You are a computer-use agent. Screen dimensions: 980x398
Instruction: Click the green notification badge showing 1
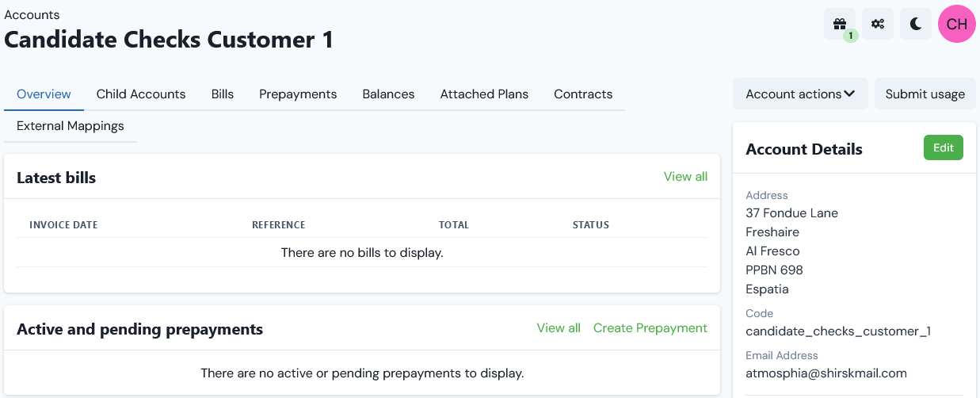click(851, 36)
